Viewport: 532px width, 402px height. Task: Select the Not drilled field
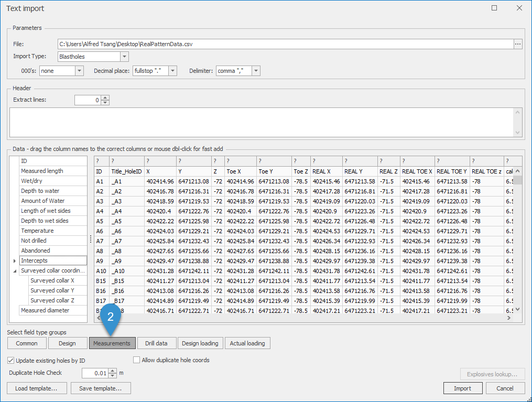(x=53, y=241)
